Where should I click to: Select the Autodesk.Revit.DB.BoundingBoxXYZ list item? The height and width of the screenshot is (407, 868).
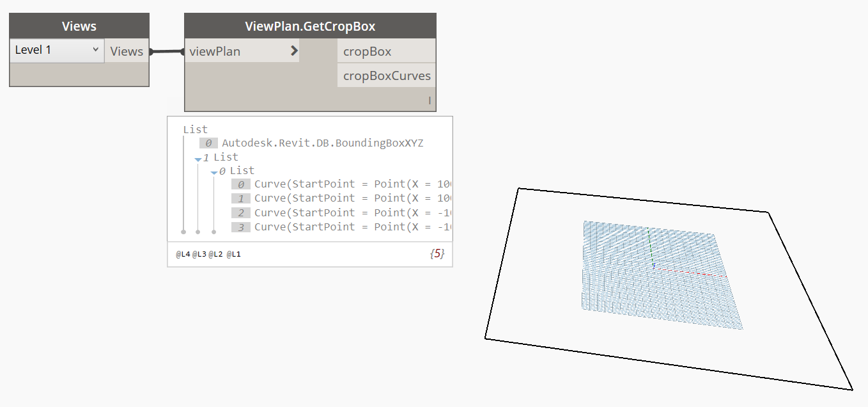(x=322, y=143)
